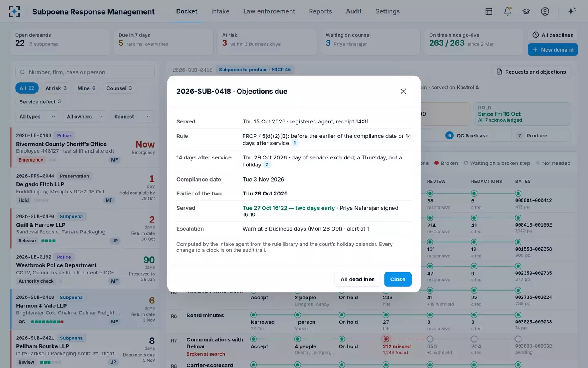Screen dimensions: 588x368
Task: Open the Reports tab
Action: pyautogui.click(x=321, y=11)
